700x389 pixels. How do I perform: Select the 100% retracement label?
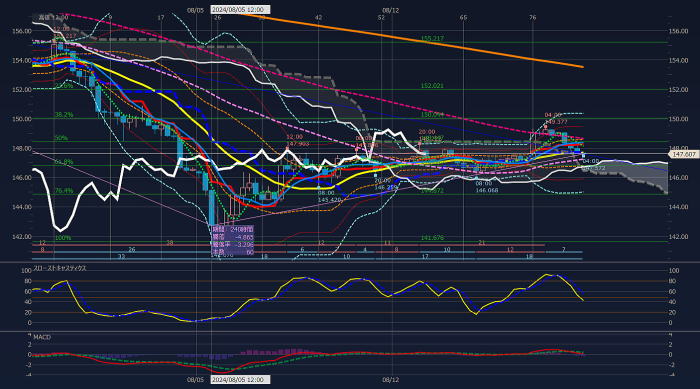pyautogui.click(x=63, y=238)
